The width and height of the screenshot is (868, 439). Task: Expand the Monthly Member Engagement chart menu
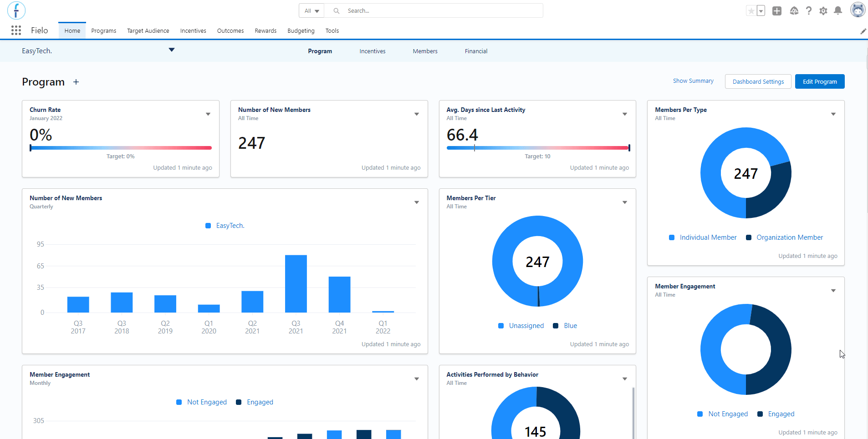click(417, 379)
